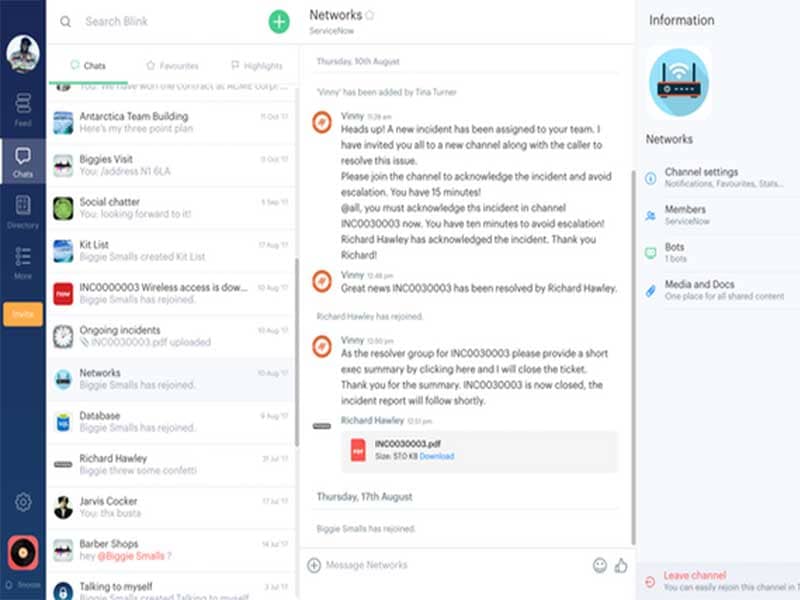Focus the Message Networks input
800x600 pixels.
[454, 565]
